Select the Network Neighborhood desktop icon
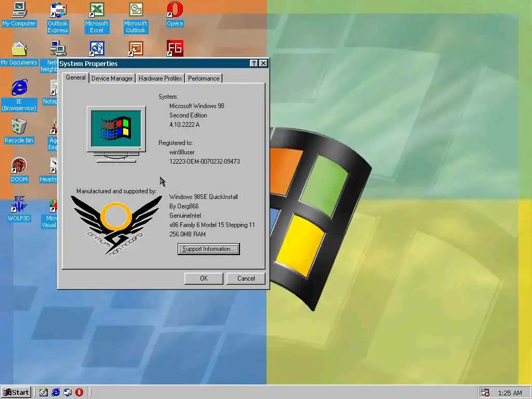Image resolution: width=532 pixels, height=399 pixels. click(x=49, y=56)
